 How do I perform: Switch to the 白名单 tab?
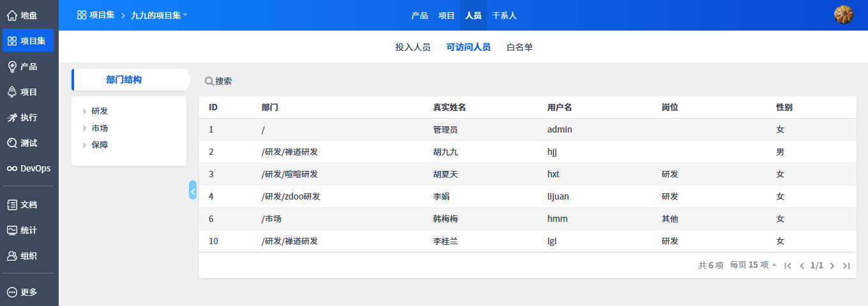tap(520, 47)
